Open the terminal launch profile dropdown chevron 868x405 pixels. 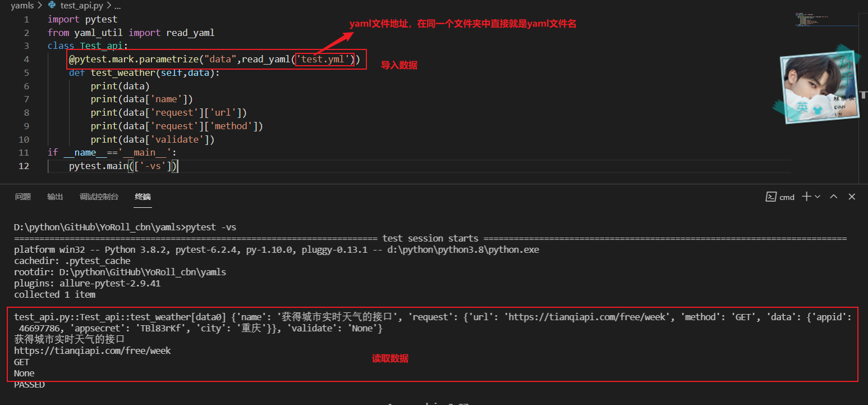click(818, 197)
